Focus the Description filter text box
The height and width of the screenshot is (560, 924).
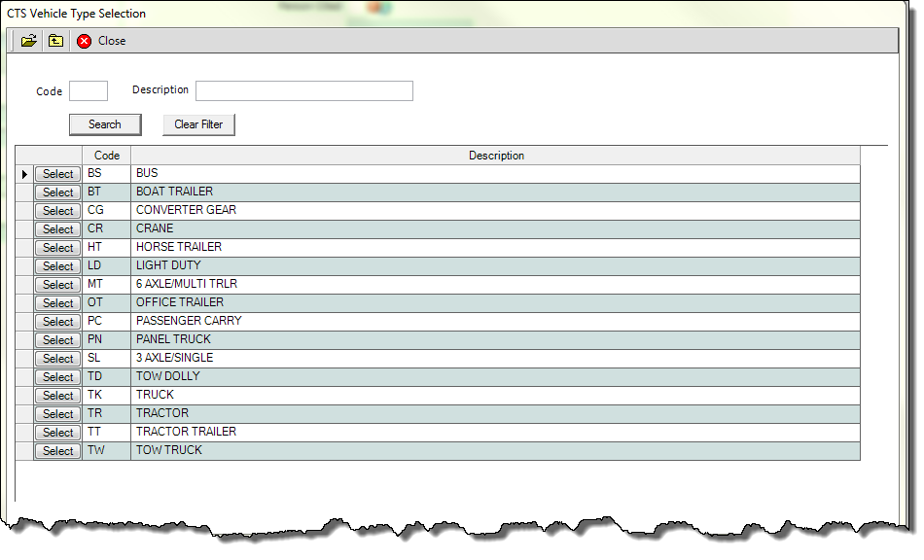coord(303,91)
